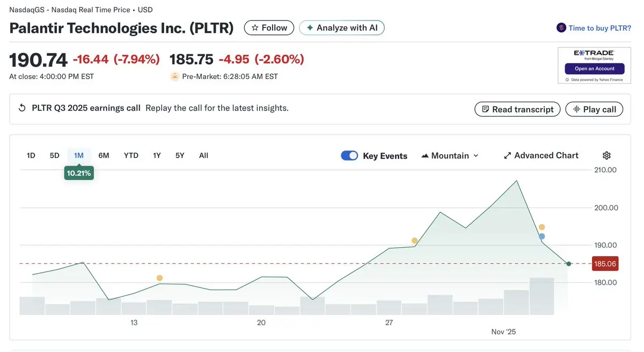The image size is (644, 352).
Task: Click the pre-market sun icon
Action: (x=174, y=76)
